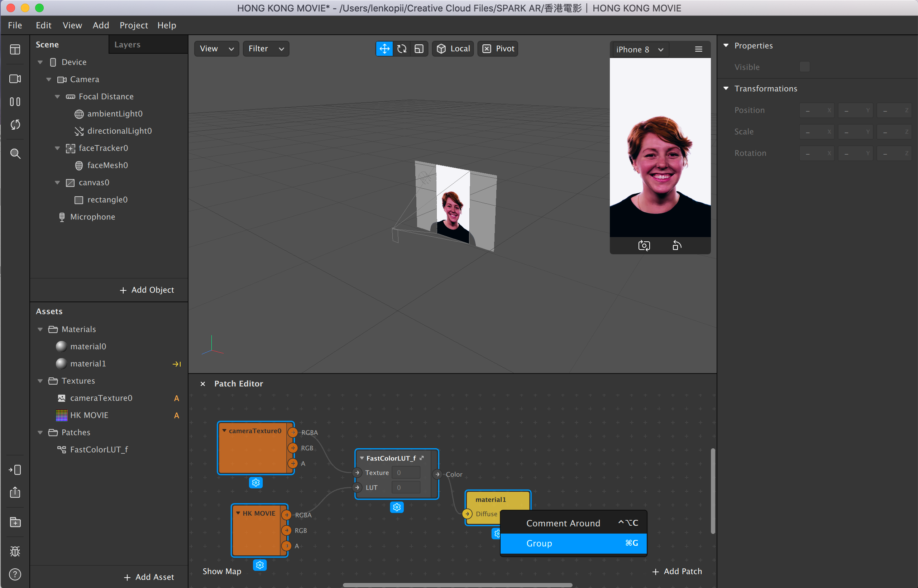The width and height of the screenshot is (918, 588).
Task: Select faceMesh0 in the scene tree
Action: pos(109,165)
